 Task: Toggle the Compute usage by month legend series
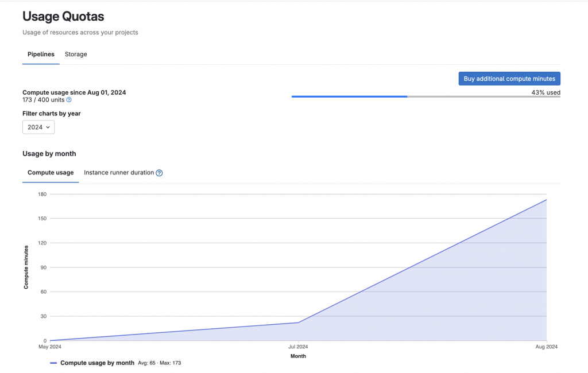click(x=97, y=363)
